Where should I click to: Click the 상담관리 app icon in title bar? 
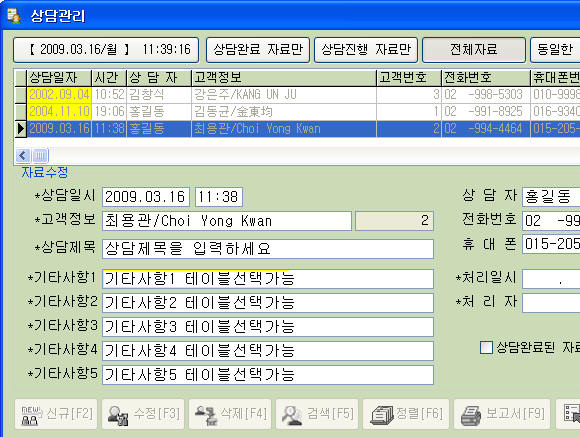click(x=14, y=16)
